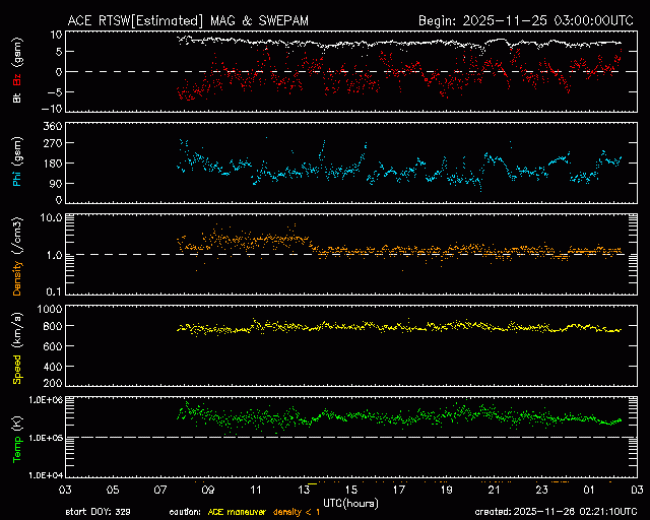Click the '10.0' value on the Density axis

51,218
